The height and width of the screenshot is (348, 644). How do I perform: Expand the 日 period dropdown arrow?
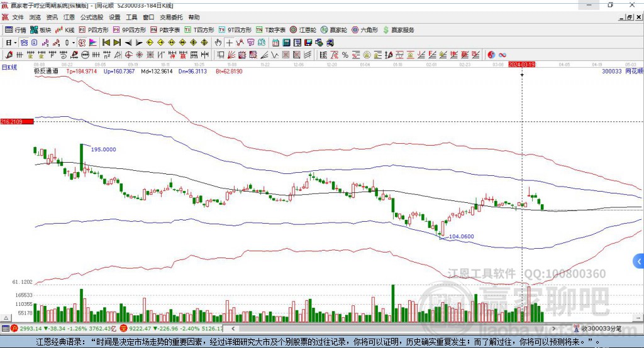(15, 43)
